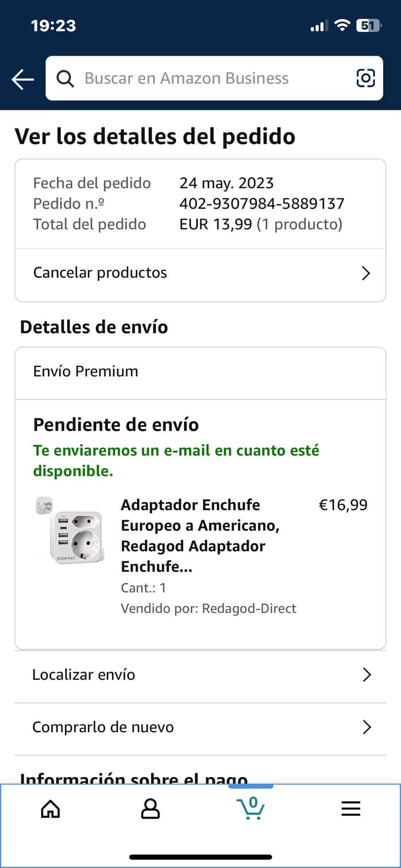
Task: Expand Localizar envío chevron
Action: [367, 675]
